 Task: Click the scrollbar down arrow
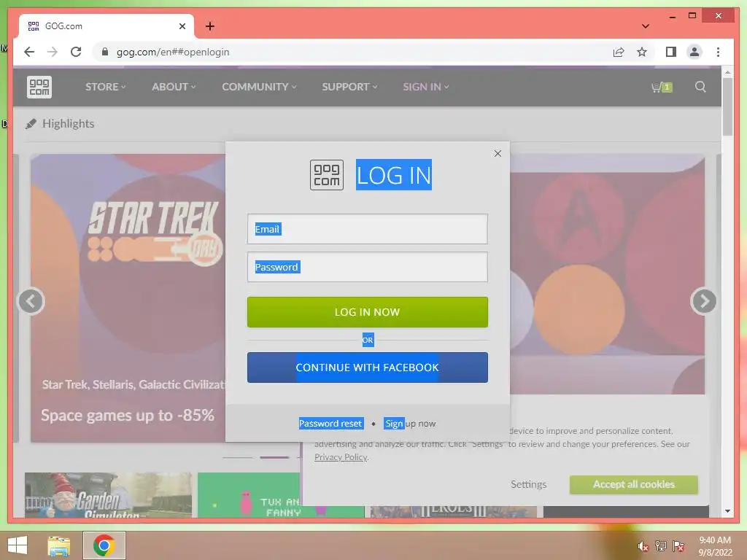point(727,511)
